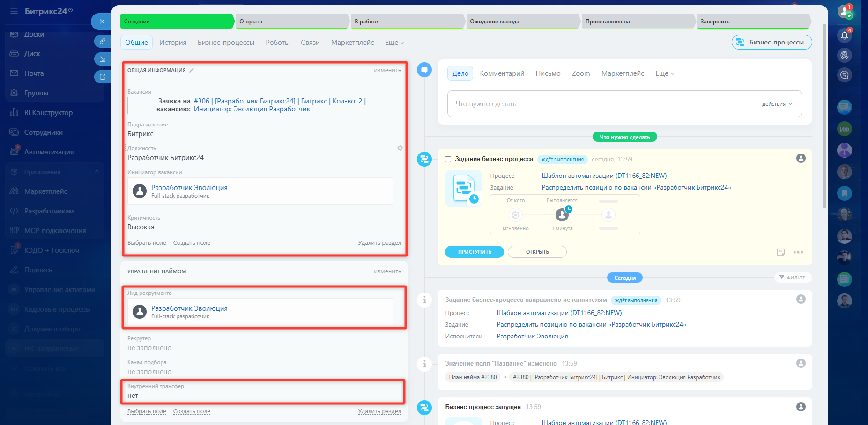Click the ОТКРЫТЬ button in the task card
This screenshot has width=868, height=425.
[537, 252]
